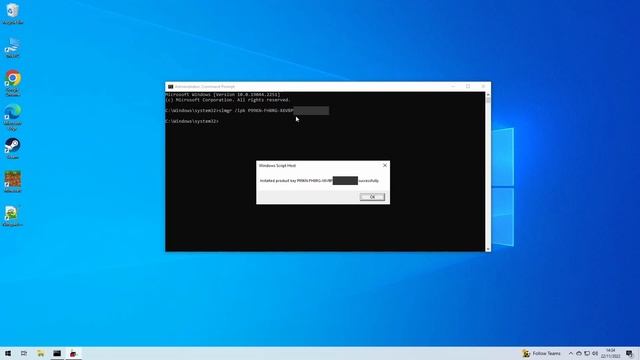Click OK in the Windows Script Host dialog
Screen dimensions: 640x360
pyautogui.click(x=372, y=197)
